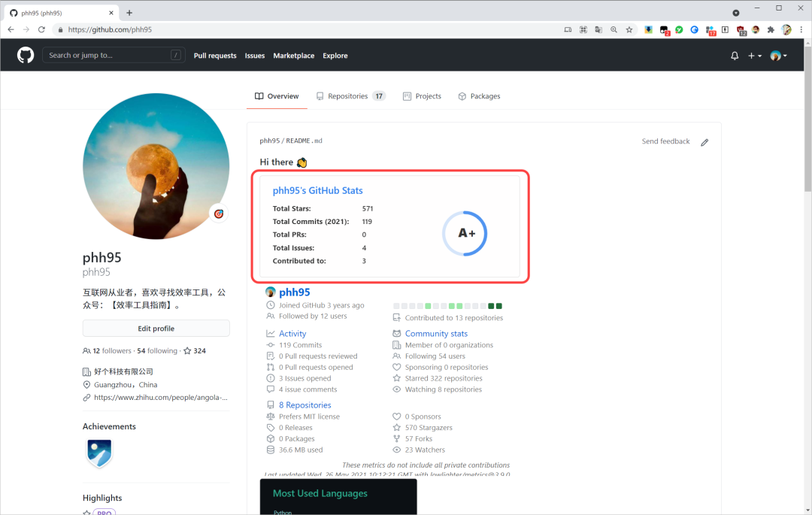Click the phh95 / README.md path

[x=290, y=141]
